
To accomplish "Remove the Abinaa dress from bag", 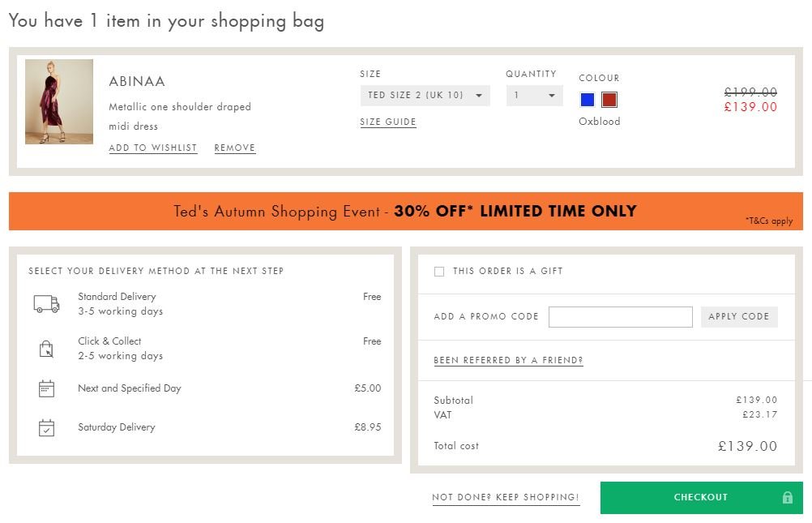I will point(234,148).
